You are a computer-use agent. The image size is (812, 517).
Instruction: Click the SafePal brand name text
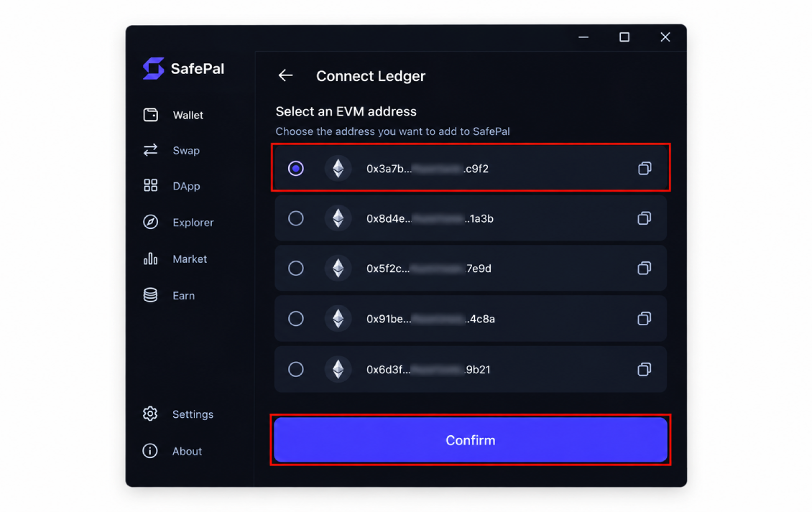[x=198, y=69]
